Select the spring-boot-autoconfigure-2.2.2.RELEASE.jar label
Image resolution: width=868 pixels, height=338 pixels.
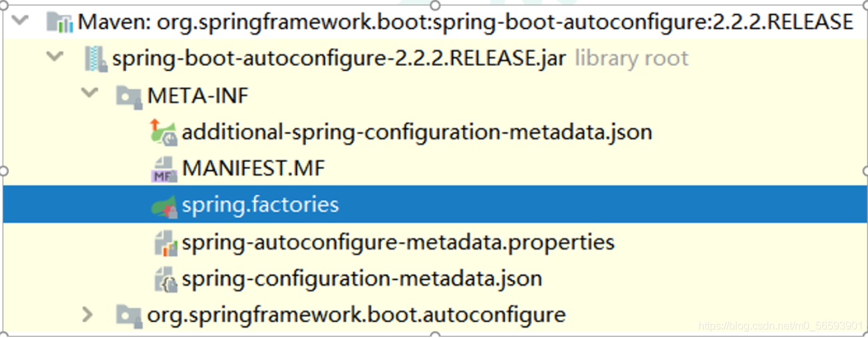pos(339,59)
